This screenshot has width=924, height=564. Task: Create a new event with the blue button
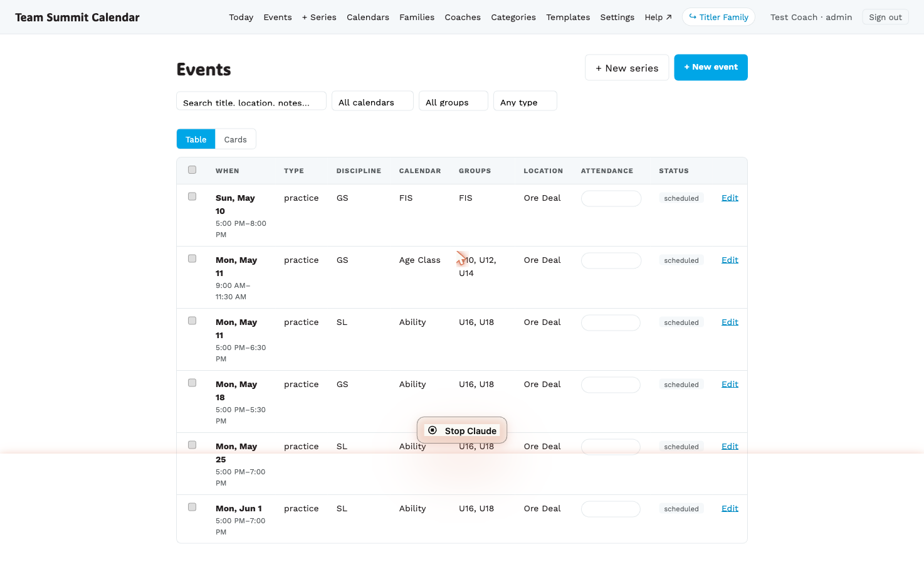coord(711,67)
